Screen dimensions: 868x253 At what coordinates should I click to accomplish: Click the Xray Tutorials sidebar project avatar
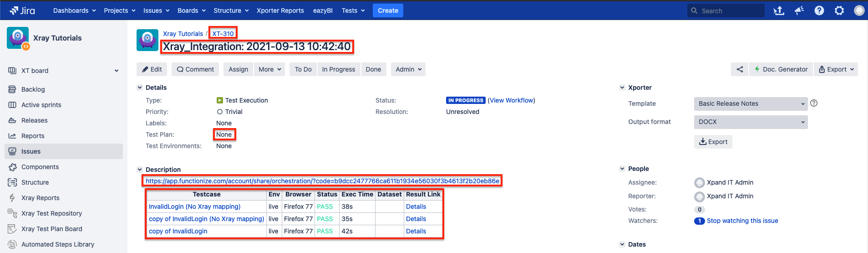coord(18,38)
